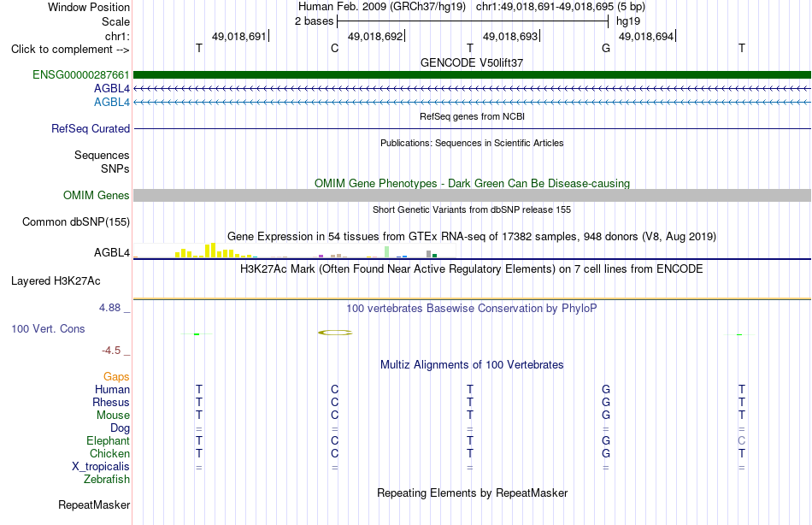Click the 49,018,694 ruler coordinate

[646, 36]
